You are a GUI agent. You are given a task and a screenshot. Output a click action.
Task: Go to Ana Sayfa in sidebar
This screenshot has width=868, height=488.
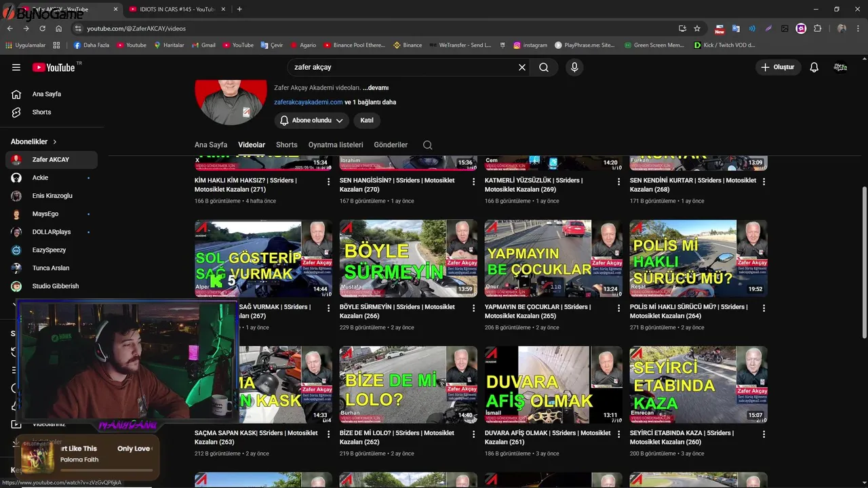pyautogui.click(x=46, y=94)
